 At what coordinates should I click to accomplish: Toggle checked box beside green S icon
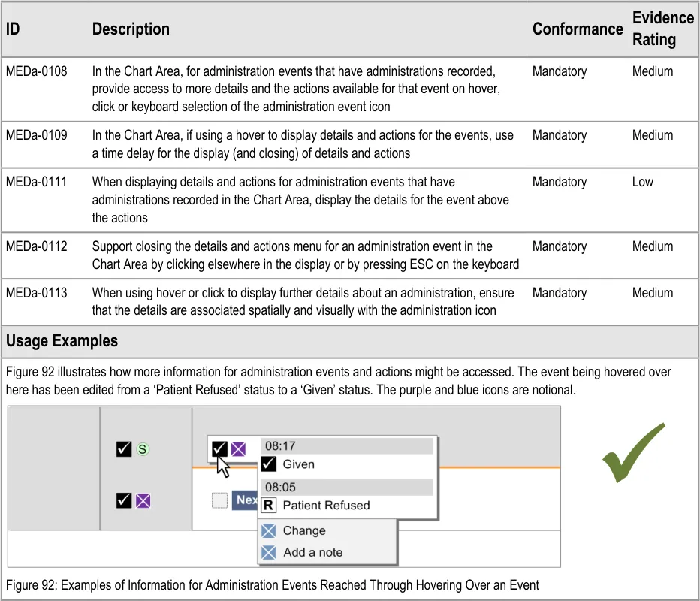pos(124,449)
